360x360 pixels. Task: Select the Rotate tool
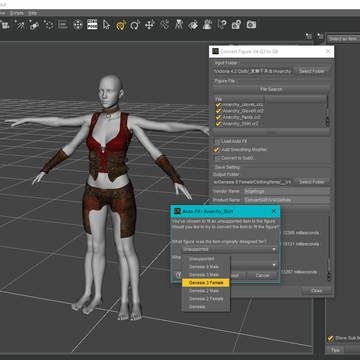pos(135,25)
